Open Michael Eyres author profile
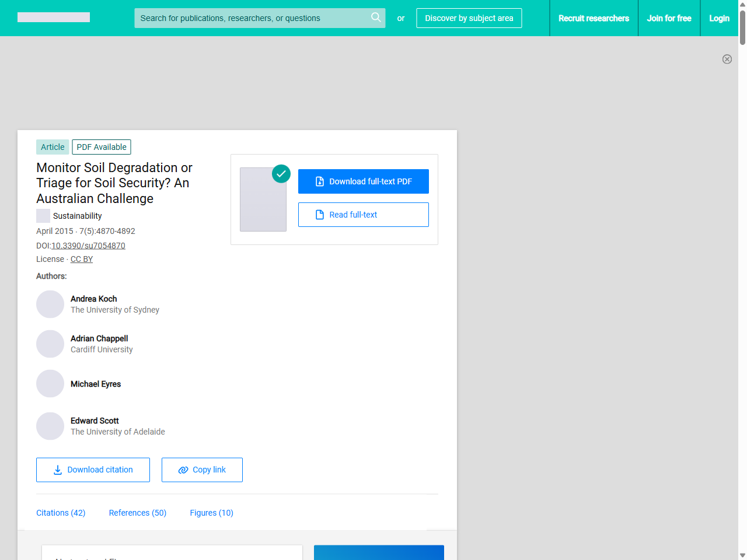747x560 pixels. point(96,384)
